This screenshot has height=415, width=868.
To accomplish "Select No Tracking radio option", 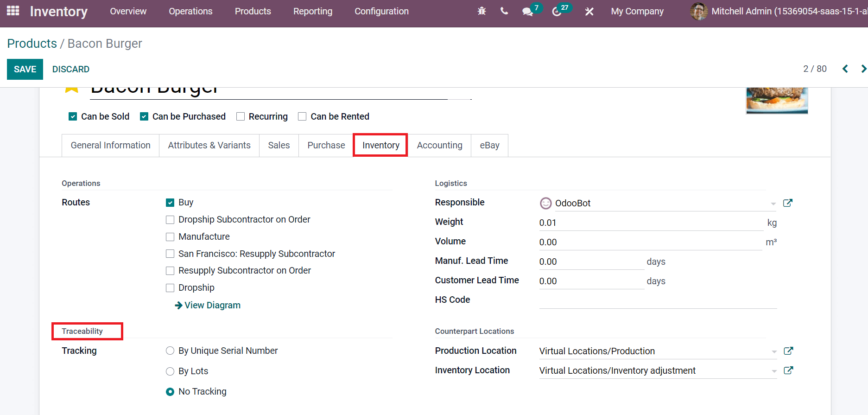I will click(x=170, y=392).
